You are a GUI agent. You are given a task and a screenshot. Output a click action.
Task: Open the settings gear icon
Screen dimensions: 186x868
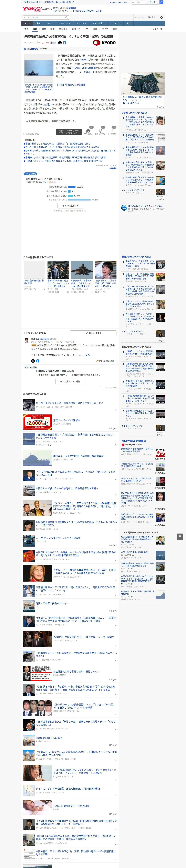161,18
